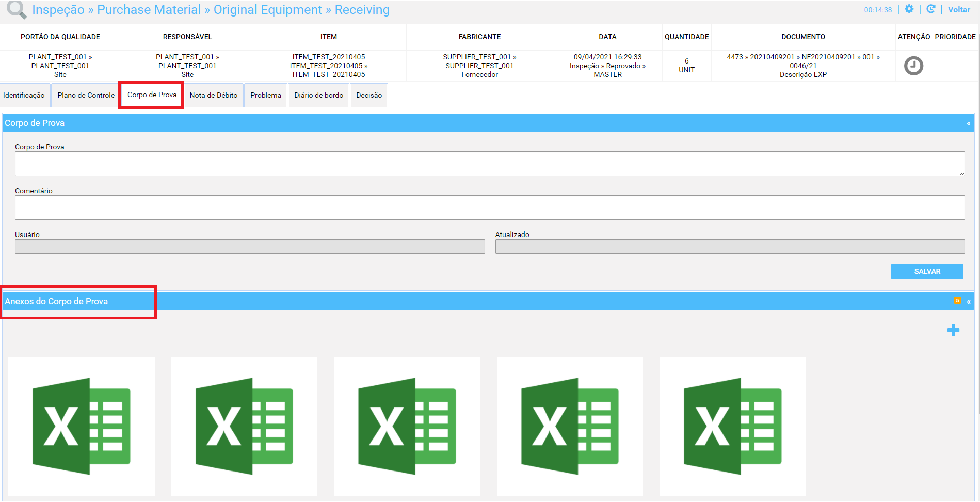Click the PRIORIDADE column header
The height and width of the screenshot is (502, 980).
[955, 37]
